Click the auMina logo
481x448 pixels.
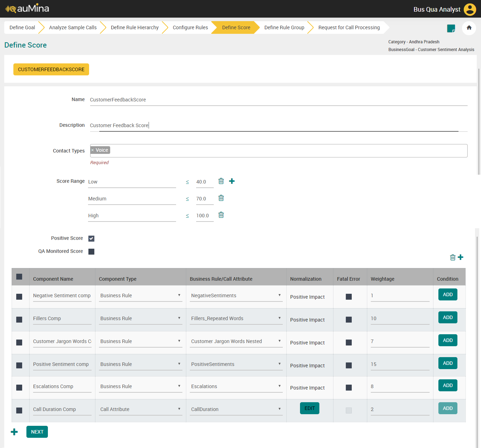27,8
